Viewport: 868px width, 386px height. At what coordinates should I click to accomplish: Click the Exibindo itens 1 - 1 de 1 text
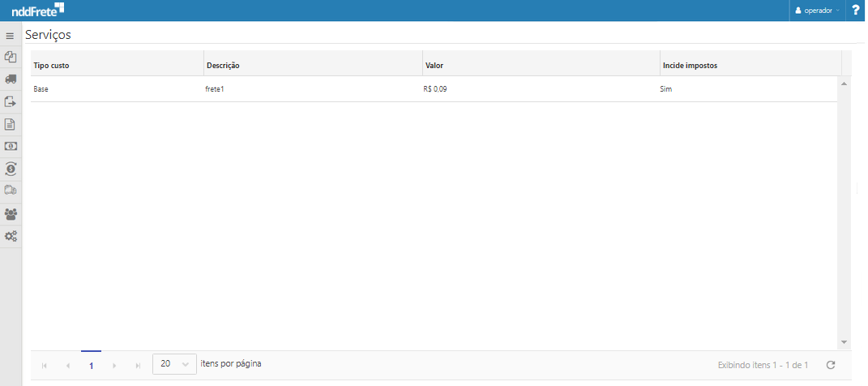pos(763,365)
